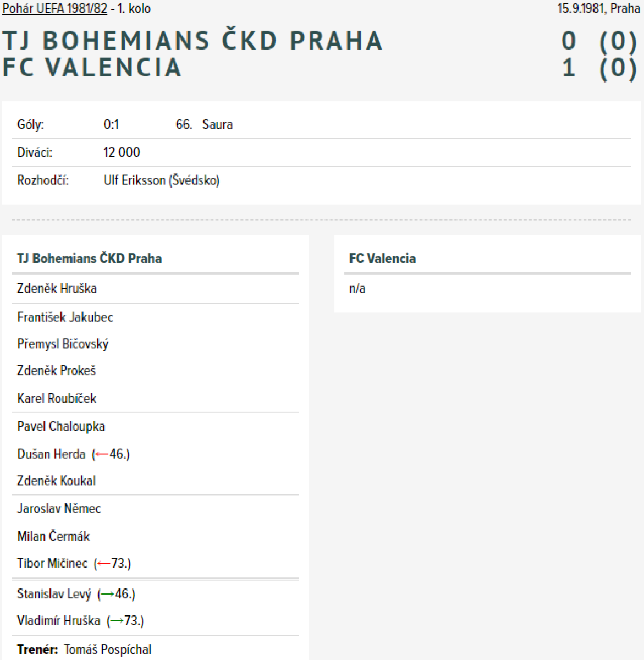
Task: Click green substitution arrow beside Stanislav Levý
Action: pos(107,595)
